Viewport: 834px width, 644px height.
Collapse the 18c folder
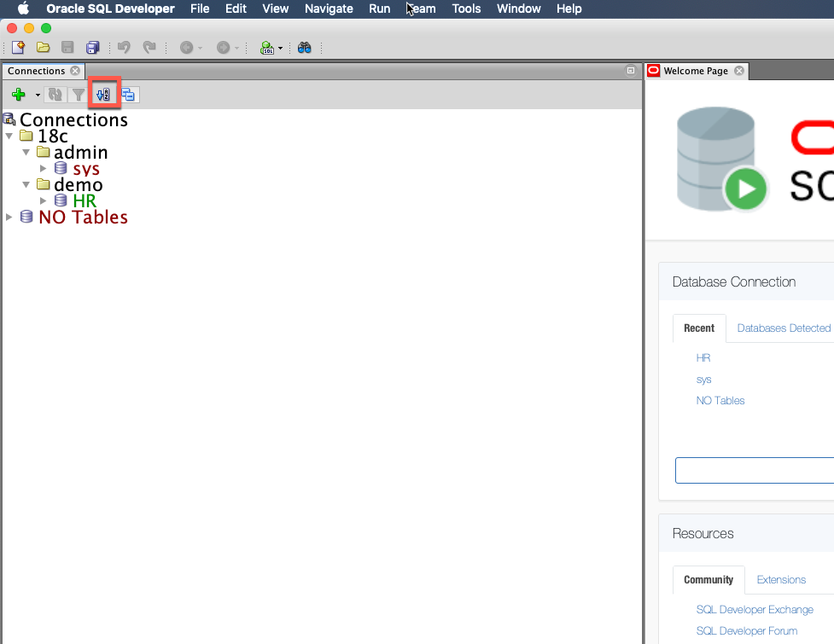(x=9, y=136)
